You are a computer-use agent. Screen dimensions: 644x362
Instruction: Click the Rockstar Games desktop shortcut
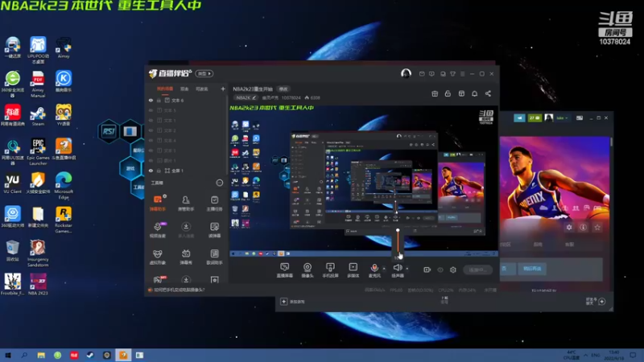[64, 220]
